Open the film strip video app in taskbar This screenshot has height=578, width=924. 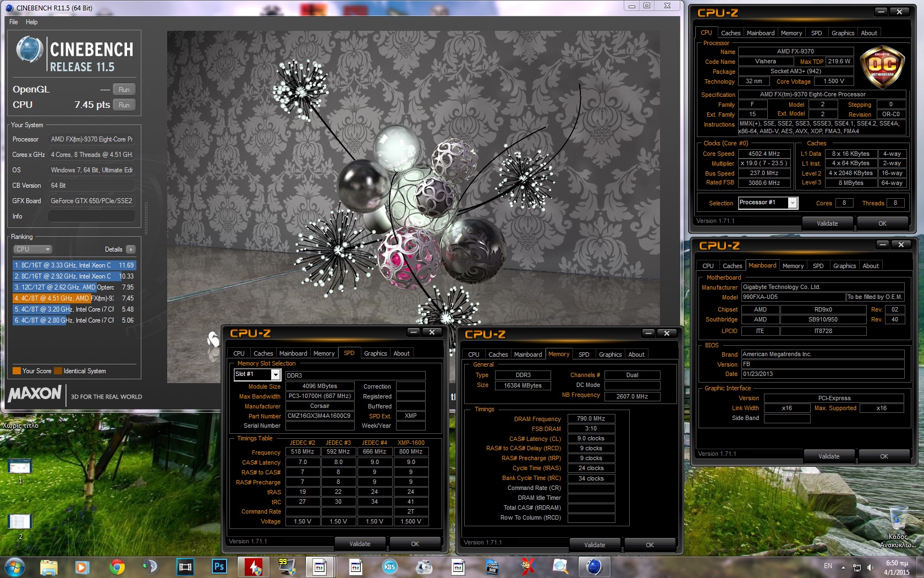pos(185,567)
